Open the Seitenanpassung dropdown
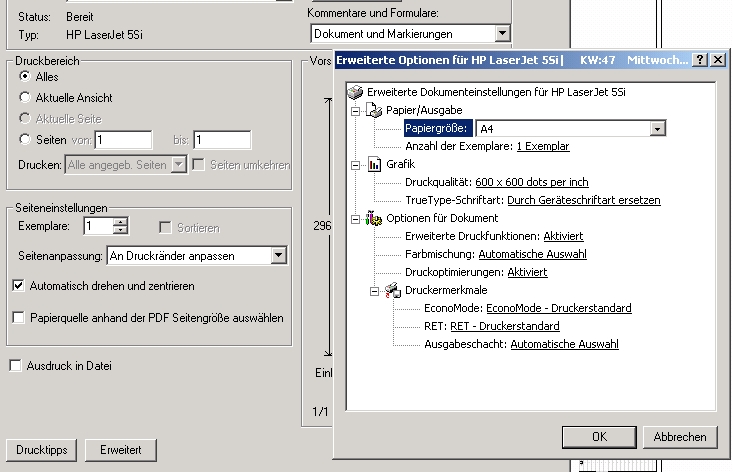Screen dimensions: 733x472 point(278,256)
